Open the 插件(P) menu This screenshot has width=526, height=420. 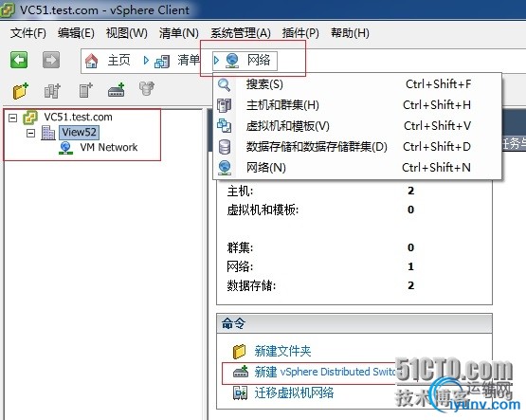tap(300, 33)
